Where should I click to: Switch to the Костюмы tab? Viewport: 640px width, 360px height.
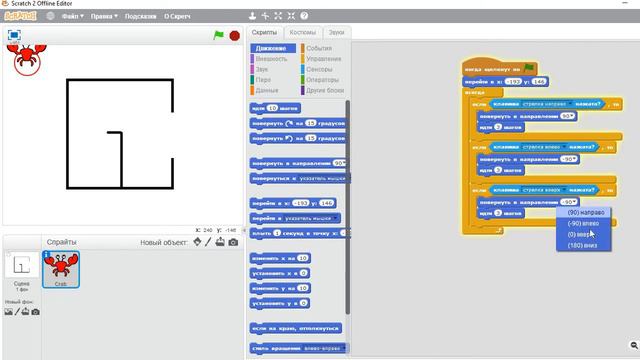coord(302,32)
